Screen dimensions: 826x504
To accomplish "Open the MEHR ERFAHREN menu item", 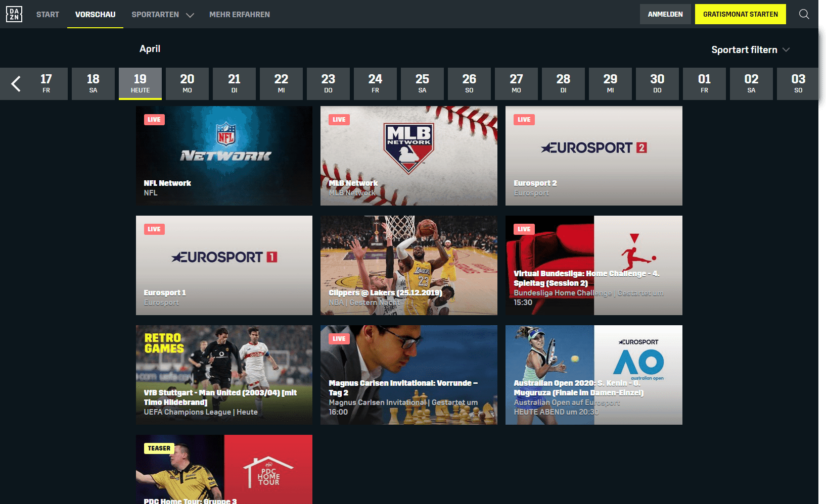I will 240,14.
